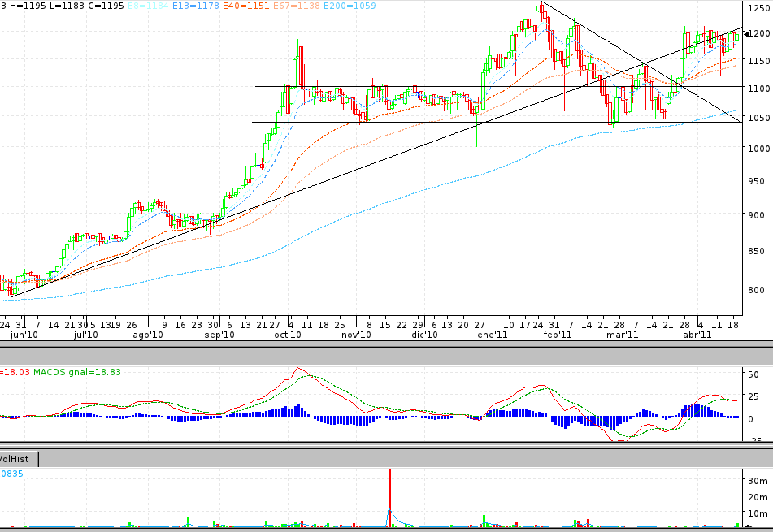Click the 10m volume axis label

tap(758, 514)
